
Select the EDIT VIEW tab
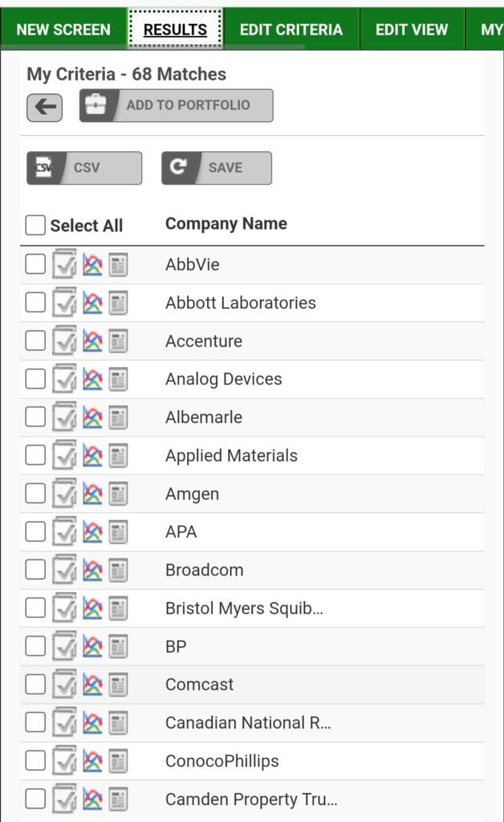411,30
